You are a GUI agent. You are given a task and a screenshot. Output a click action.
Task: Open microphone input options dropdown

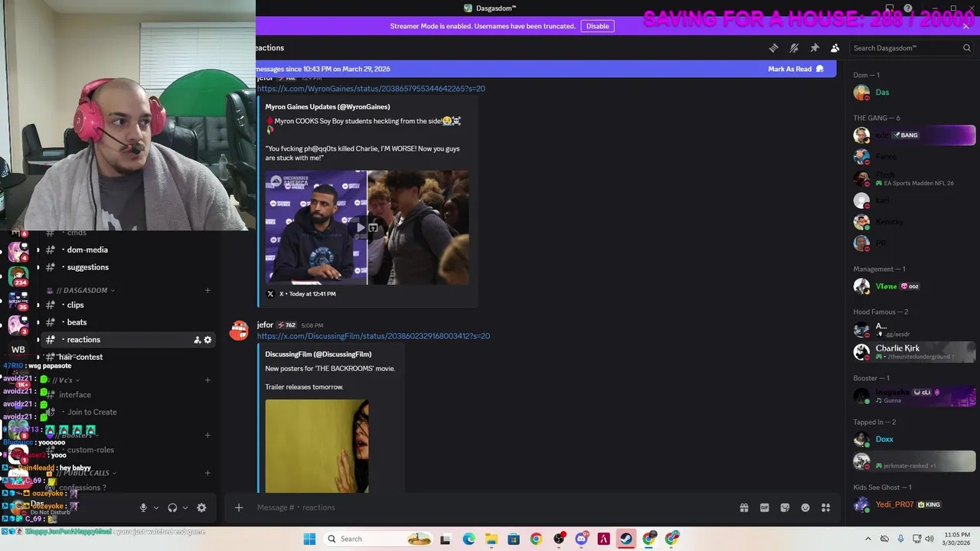coord(156,507)
